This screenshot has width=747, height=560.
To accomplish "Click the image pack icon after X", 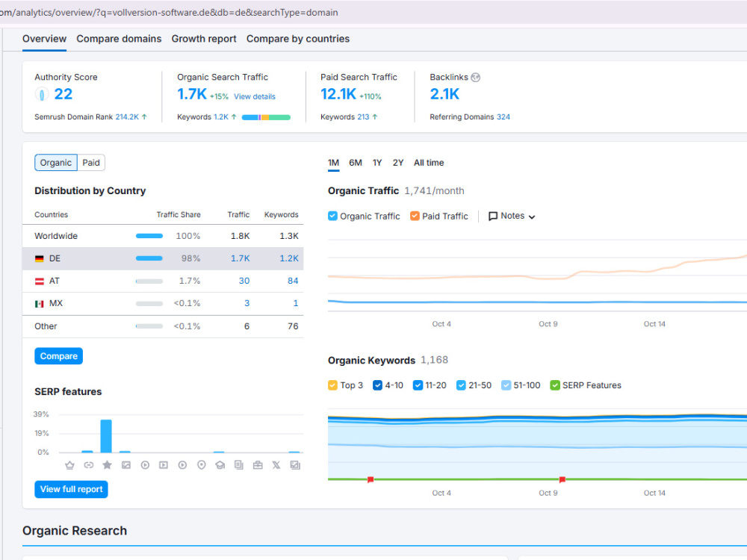I will coord(295,465).
